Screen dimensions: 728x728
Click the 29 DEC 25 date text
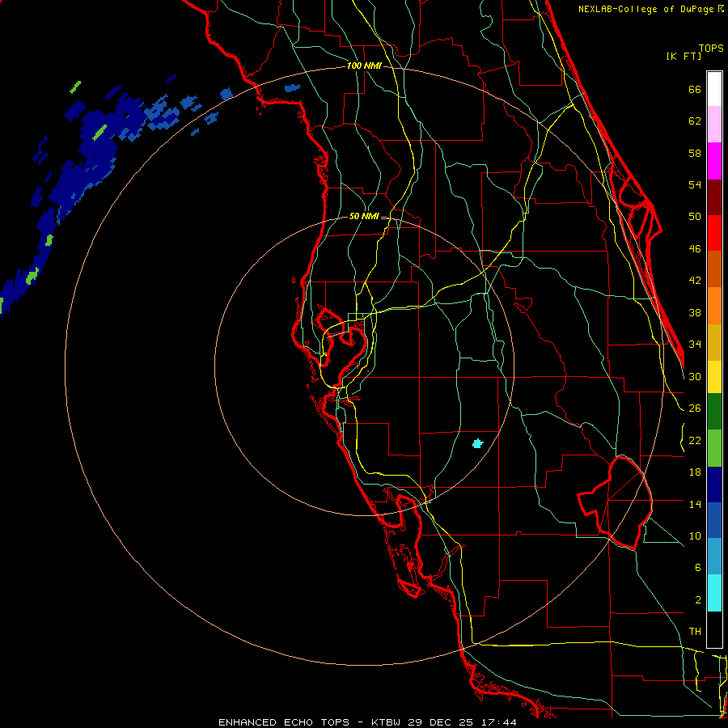(x=441, y=722)
